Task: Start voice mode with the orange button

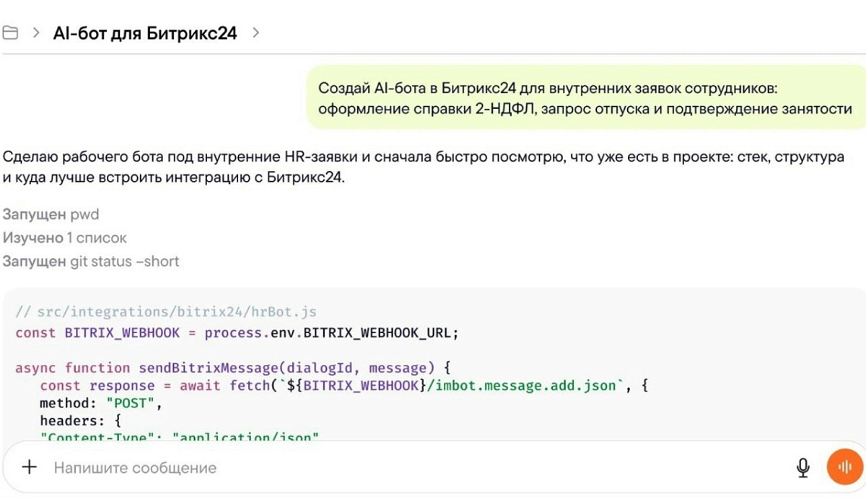Action: coord(844,467)
